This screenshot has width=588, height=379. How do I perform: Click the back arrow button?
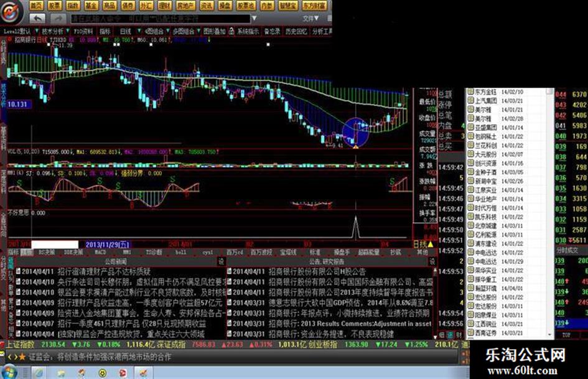point(37,18)
